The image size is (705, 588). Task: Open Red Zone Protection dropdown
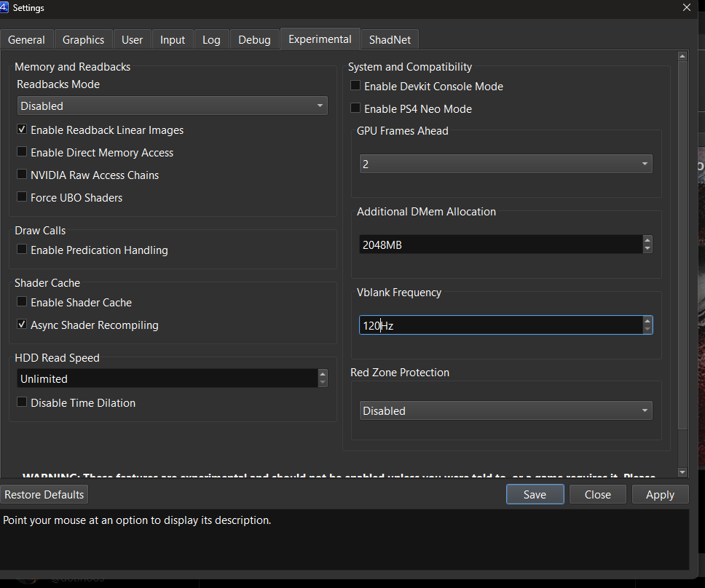click(x=506, y=410)
